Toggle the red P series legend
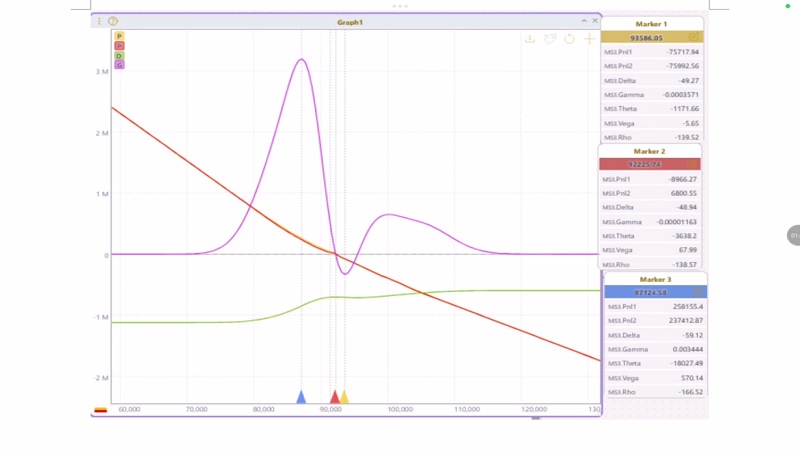 click(x=119, y=46)
